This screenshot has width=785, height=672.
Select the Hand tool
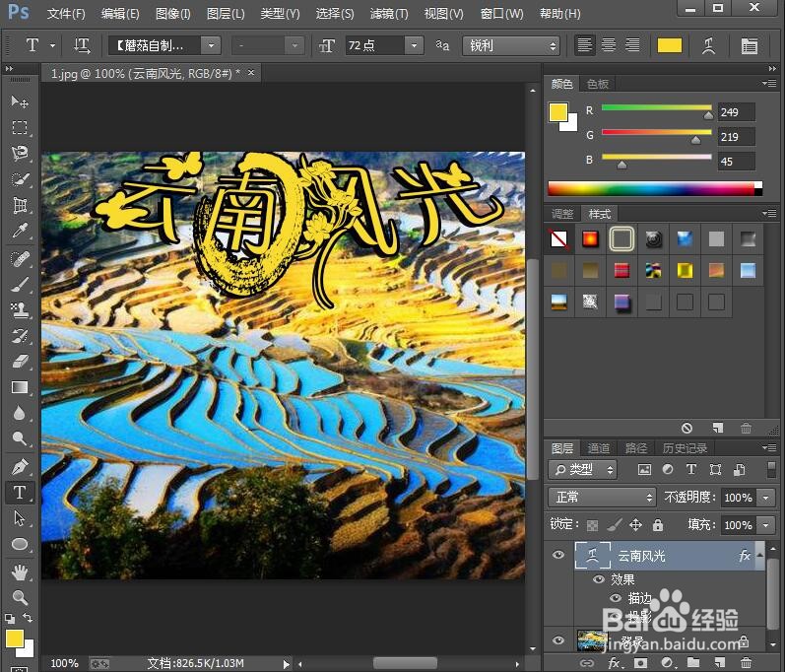coord(20,571)
